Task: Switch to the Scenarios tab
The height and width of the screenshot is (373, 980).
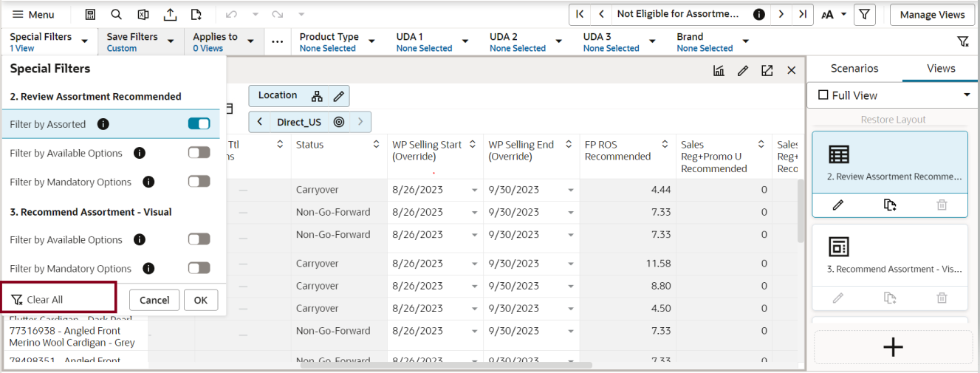Action: (854, 68)
